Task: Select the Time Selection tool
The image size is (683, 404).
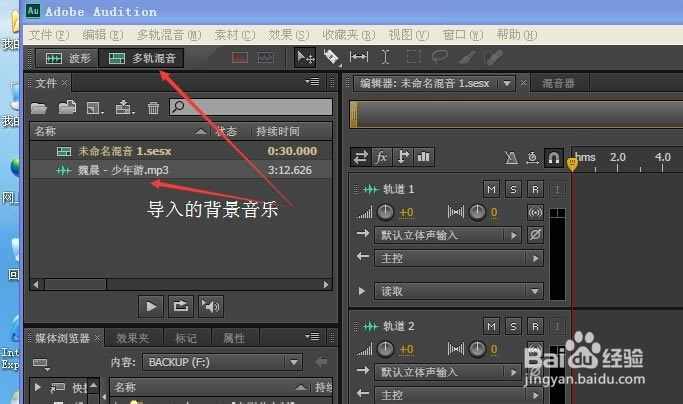Action: [x=385, y=57]
